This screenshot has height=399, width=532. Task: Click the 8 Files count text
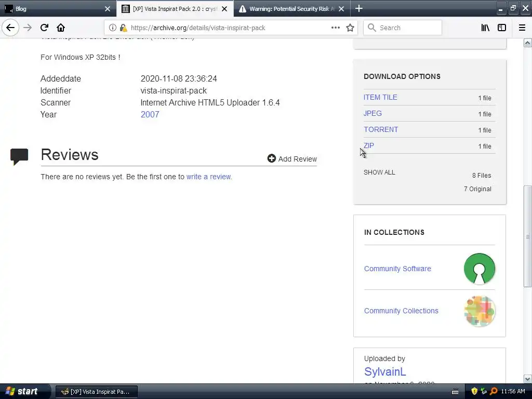(x=482, y=176)
